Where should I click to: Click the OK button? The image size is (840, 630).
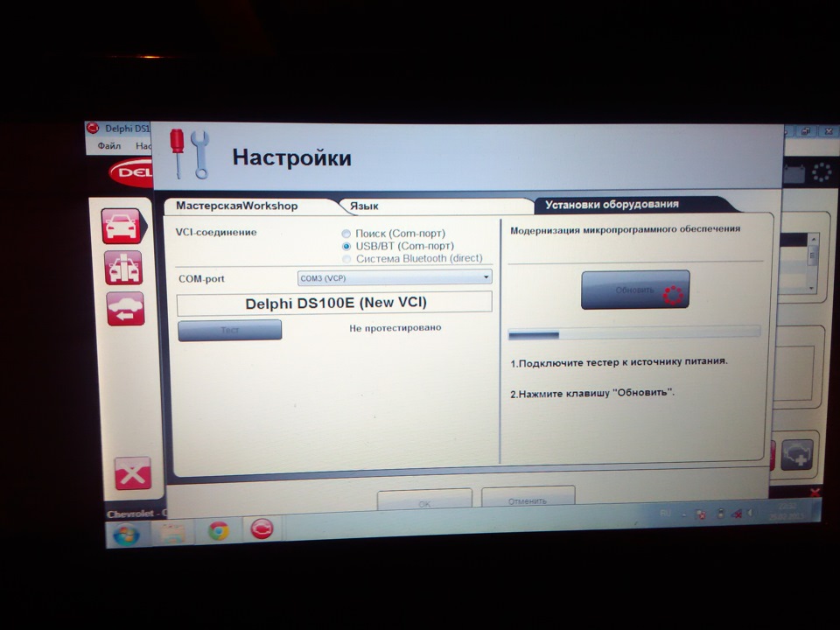[x=424, y=501]
